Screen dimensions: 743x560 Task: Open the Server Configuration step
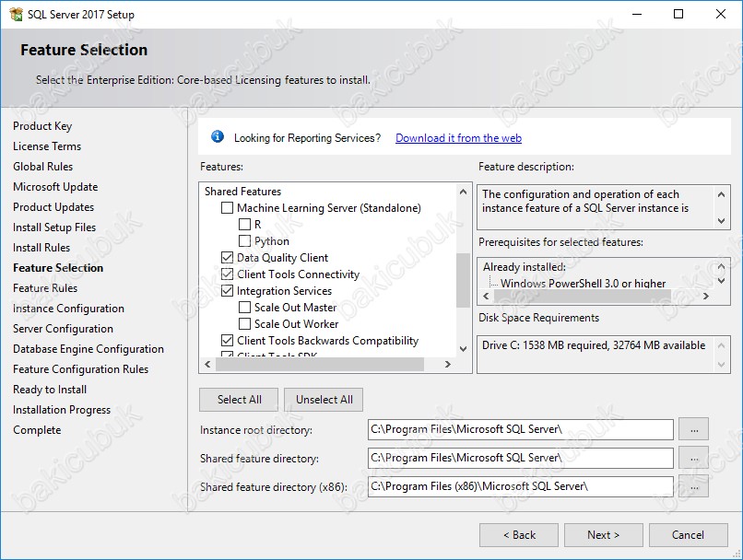pos(63,329)
